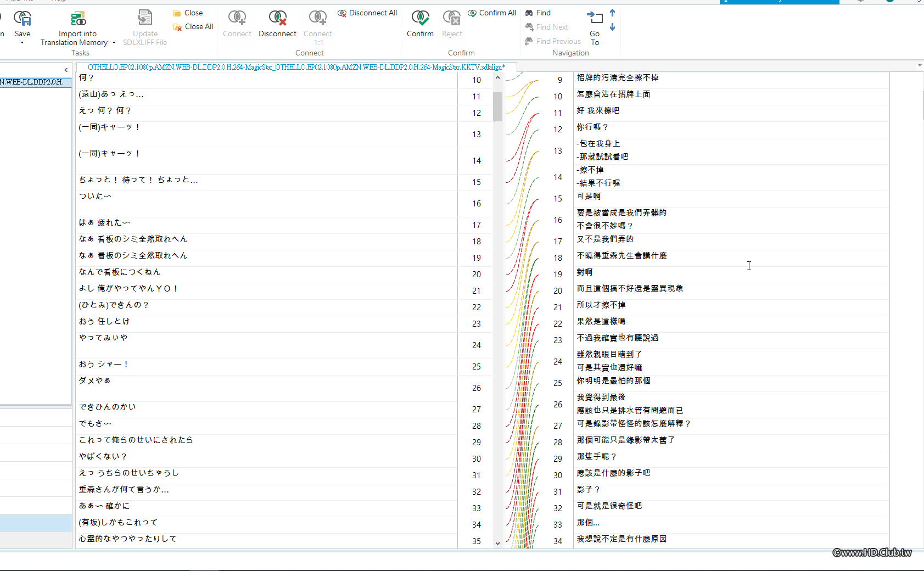The image size is (924, 571).
Task: Click Close All in the ribbon
Action: [x=193, y=26]
